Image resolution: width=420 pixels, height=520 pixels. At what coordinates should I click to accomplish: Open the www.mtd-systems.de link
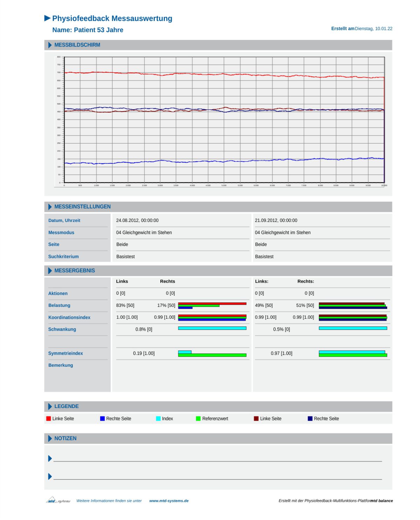pos(169,500)
